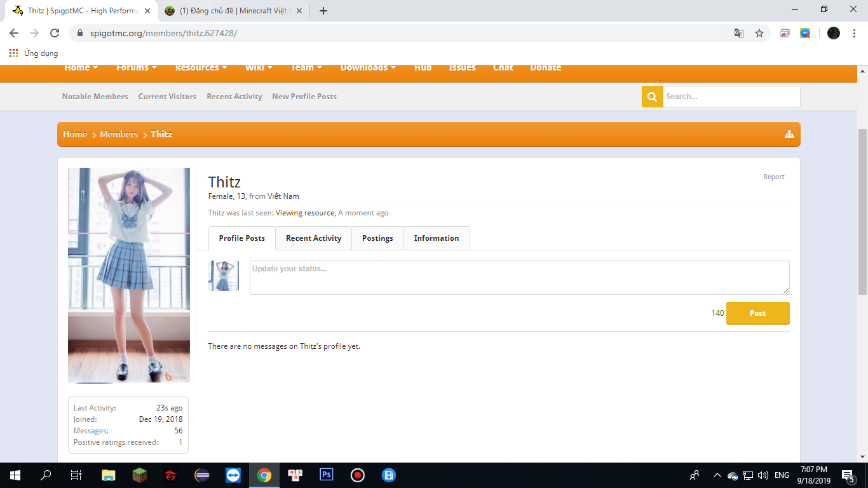Open the Eclipse icon in the taskbar
Screen dimensions: 868x488
coord(202,475)
